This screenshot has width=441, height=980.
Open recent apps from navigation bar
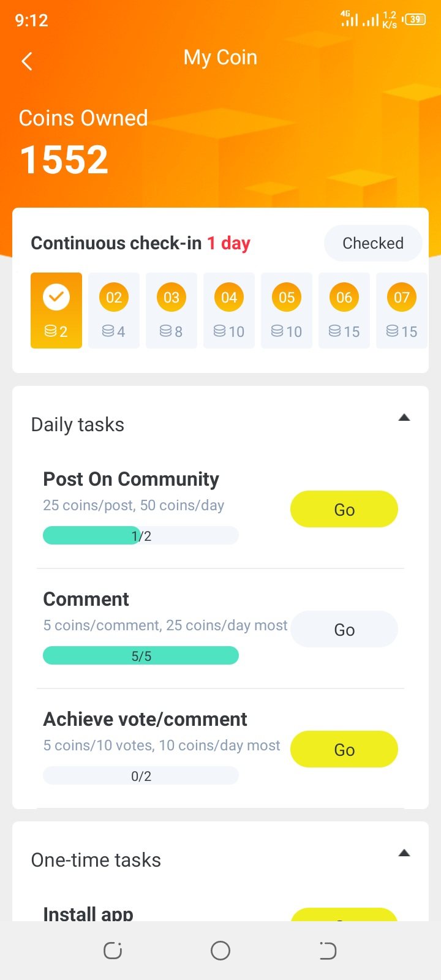pos(113,951)
